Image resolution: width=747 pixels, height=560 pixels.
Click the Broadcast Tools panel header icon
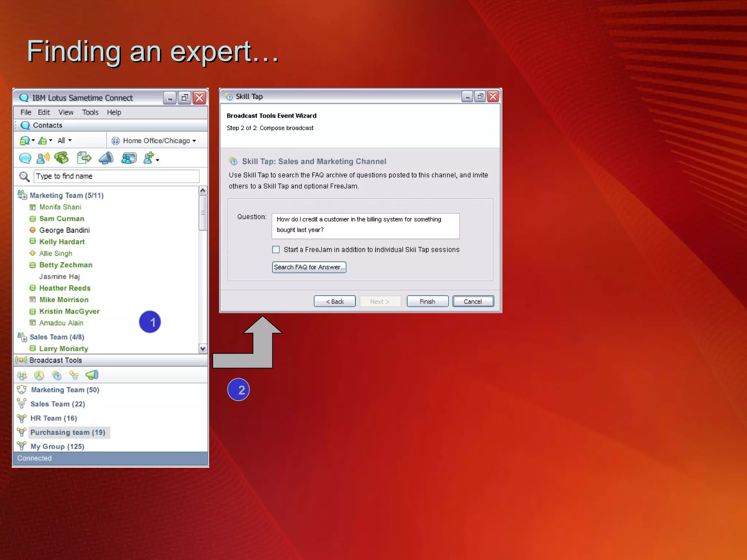(21, 360)
